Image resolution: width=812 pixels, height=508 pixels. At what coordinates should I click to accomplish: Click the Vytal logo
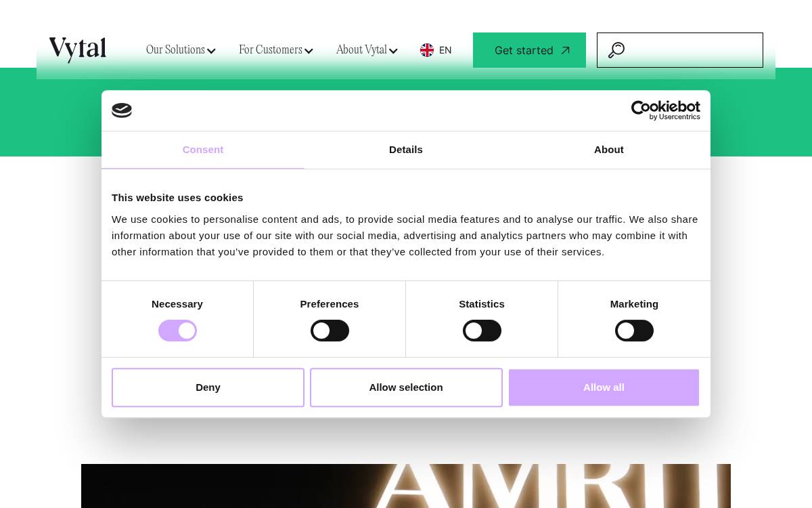(78, 49)
